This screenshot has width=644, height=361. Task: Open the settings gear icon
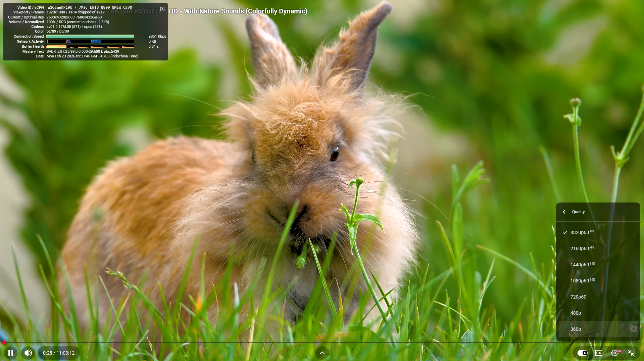[614, 353]
